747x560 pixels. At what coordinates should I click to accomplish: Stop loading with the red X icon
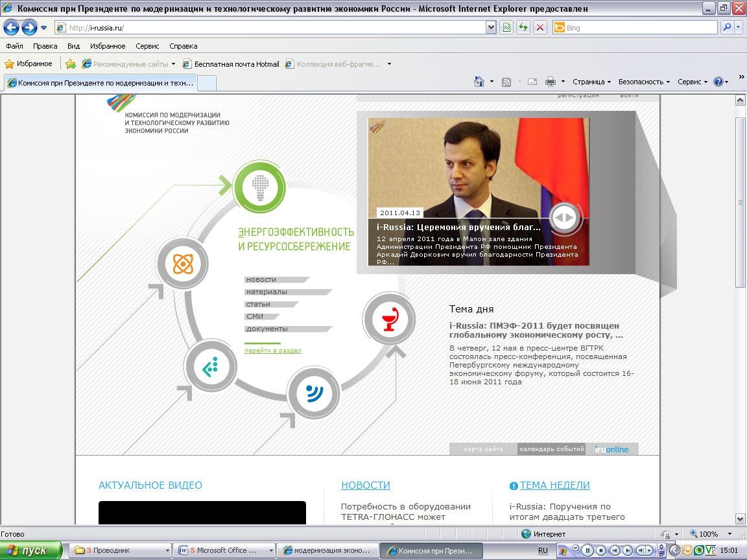tap(539, 28)
